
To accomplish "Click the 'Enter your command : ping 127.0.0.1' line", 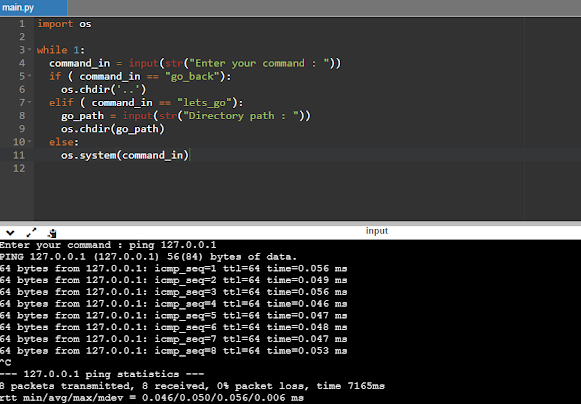I will 108,245.
